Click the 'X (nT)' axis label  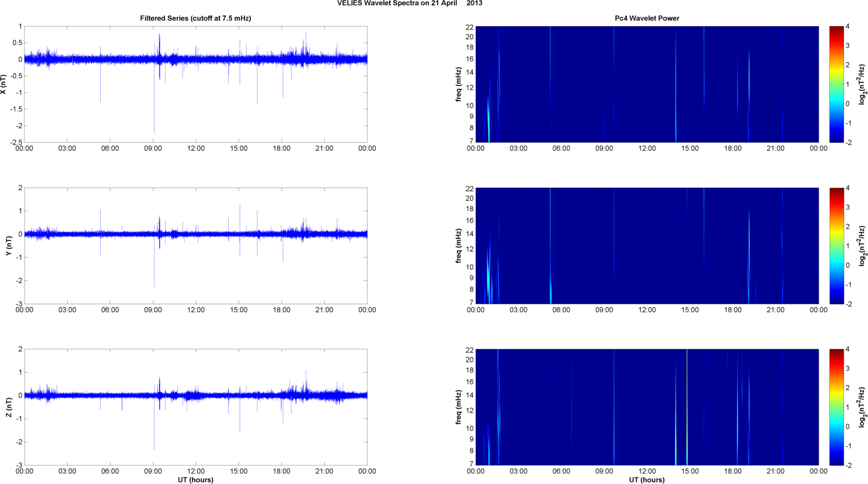pyautogui.click(x=4, y=84)
